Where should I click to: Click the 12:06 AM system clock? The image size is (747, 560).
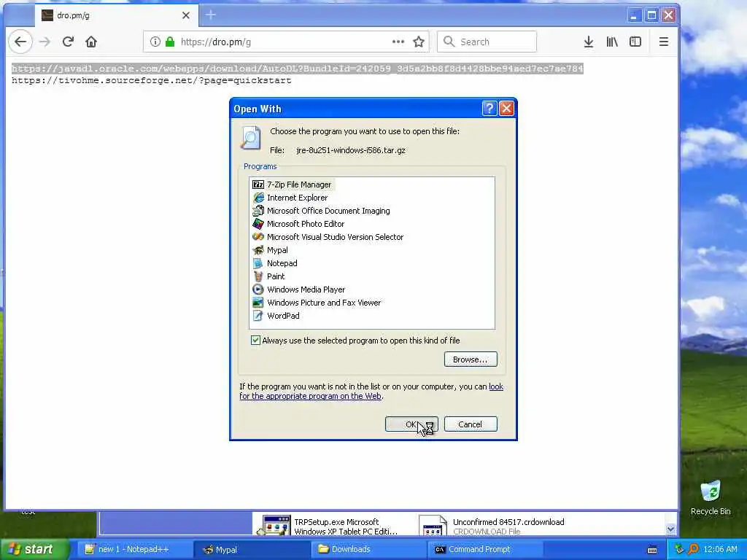(x=720, y=549)
